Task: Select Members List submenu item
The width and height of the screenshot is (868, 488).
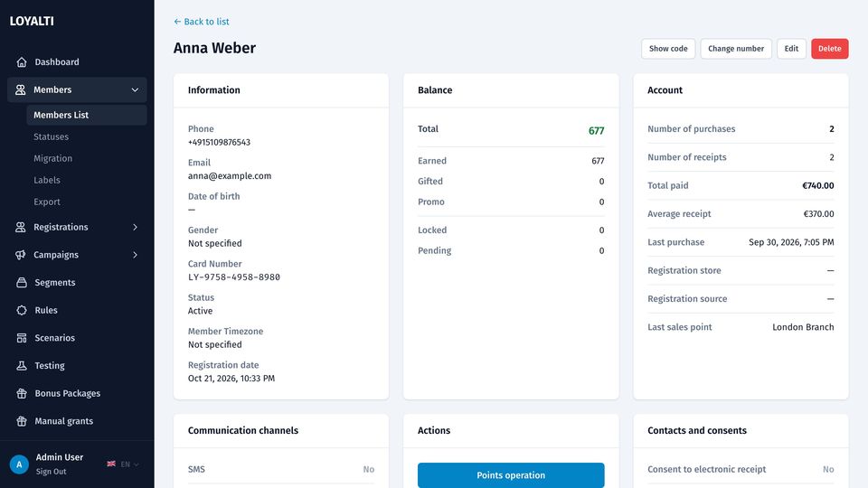Action: tap(87, 115)
